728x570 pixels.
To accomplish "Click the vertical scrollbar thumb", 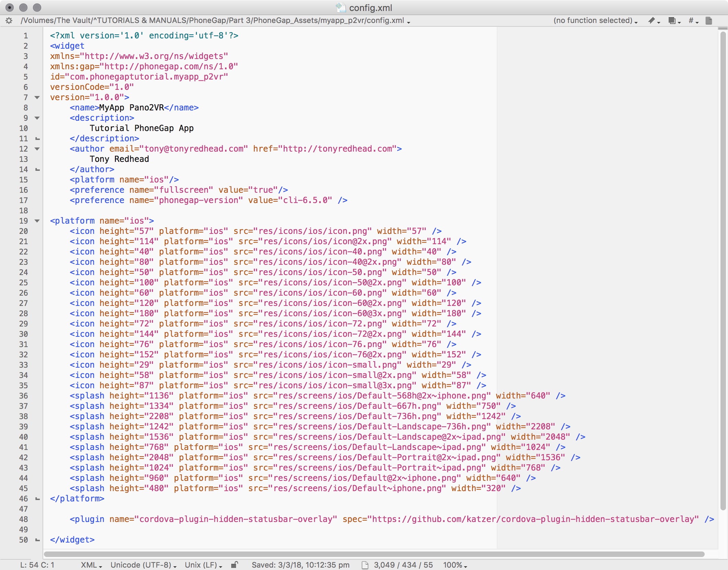I will click(x=723, y=271).
